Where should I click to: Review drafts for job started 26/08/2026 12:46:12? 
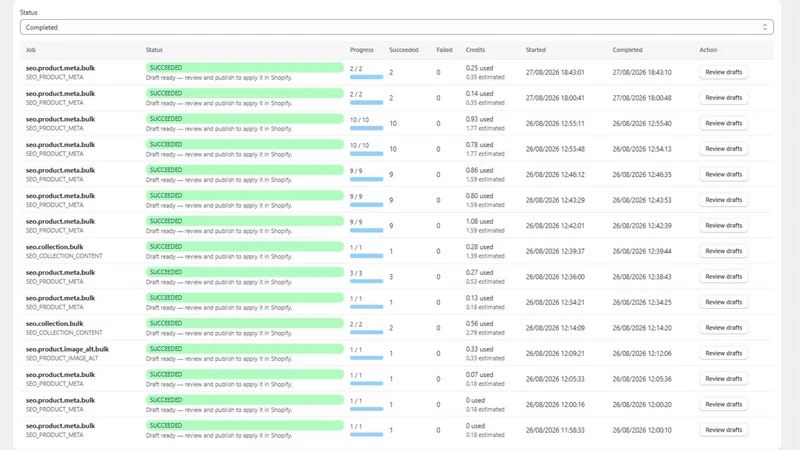[x=723, y=174]
